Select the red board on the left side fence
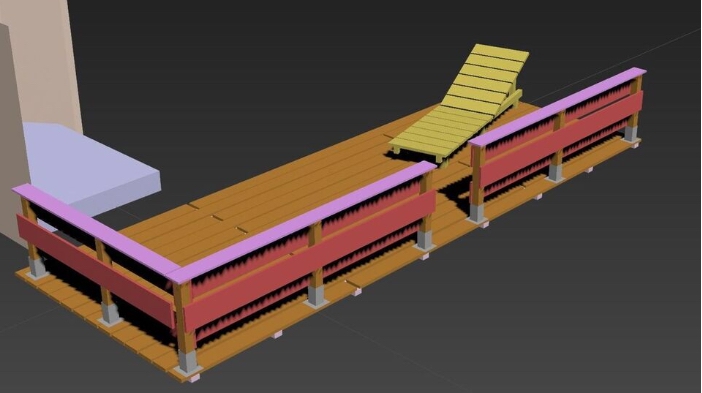Viewport: 702px width, 393px height. pos(95,271)
